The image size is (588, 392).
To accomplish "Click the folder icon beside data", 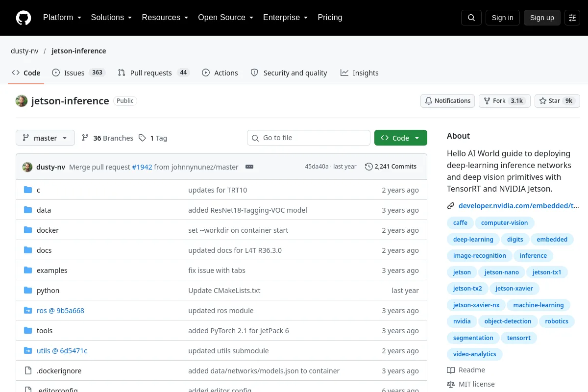I will (28, 210).
